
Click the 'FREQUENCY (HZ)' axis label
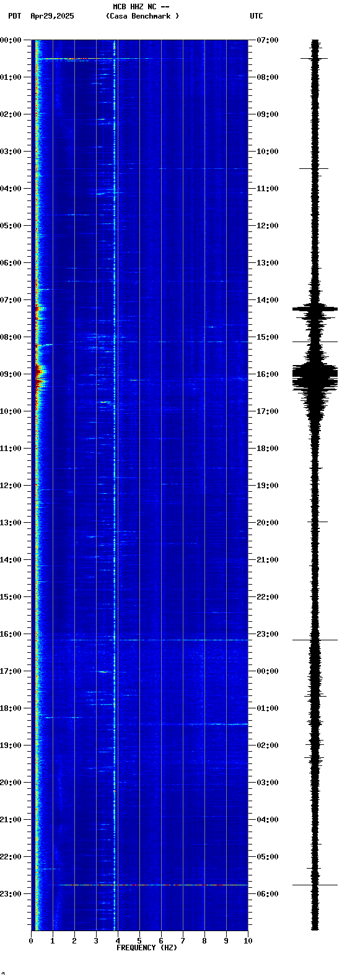(x=147, y=948)
